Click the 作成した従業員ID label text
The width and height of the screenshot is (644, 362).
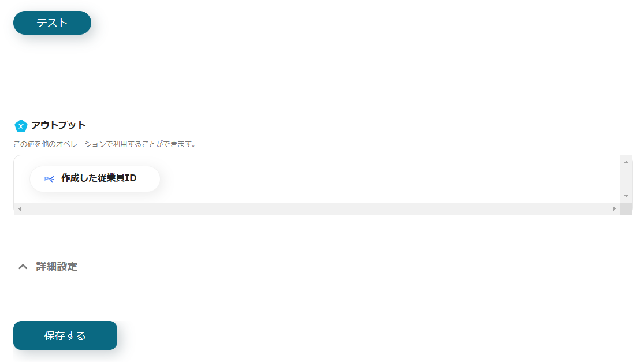[x=99, y=178]
